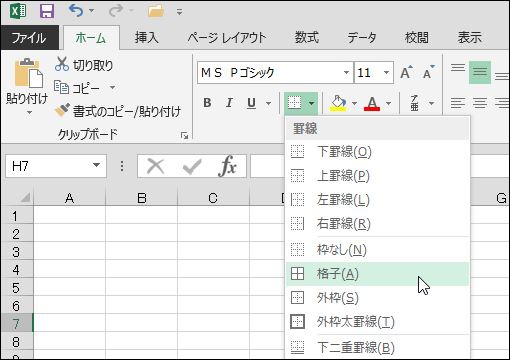Open the 表示 ribbon tab
Viewport: 510px width, 360px height.
469,37
